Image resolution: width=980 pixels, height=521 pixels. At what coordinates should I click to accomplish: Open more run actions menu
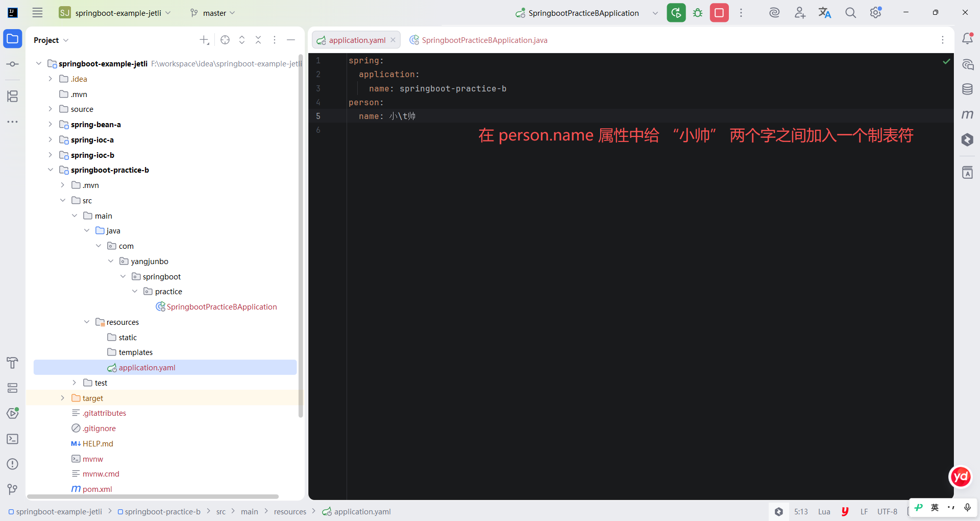tap(741, 13)
